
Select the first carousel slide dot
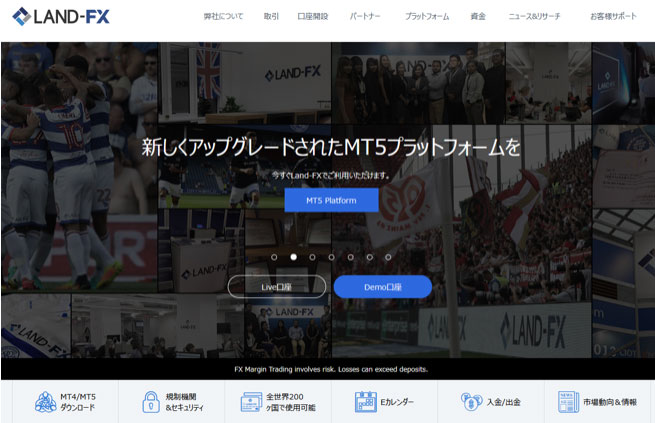click(x=274, y=257)
